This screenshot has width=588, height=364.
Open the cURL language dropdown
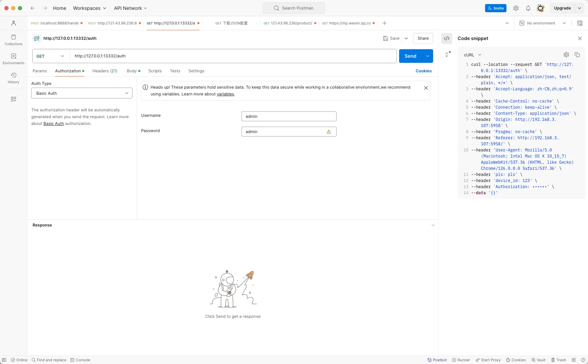(x=473, y=55)
